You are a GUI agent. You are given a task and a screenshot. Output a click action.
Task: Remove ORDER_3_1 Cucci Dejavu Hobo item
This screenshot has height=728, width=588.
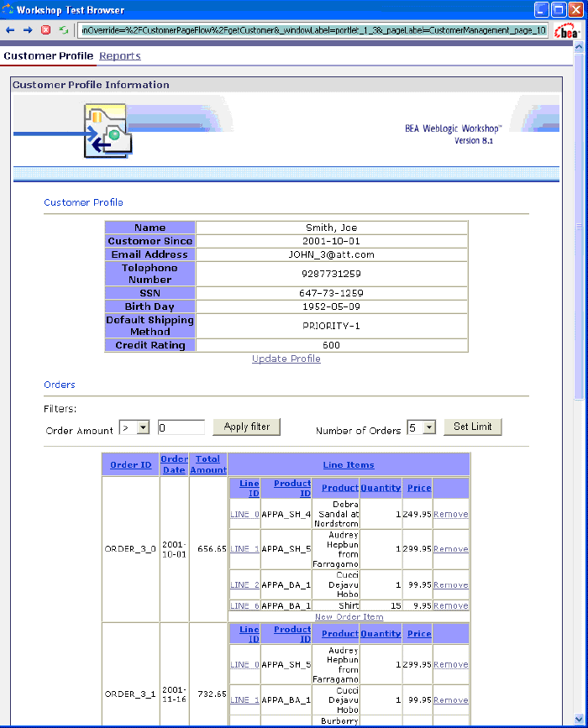[450, 700]
